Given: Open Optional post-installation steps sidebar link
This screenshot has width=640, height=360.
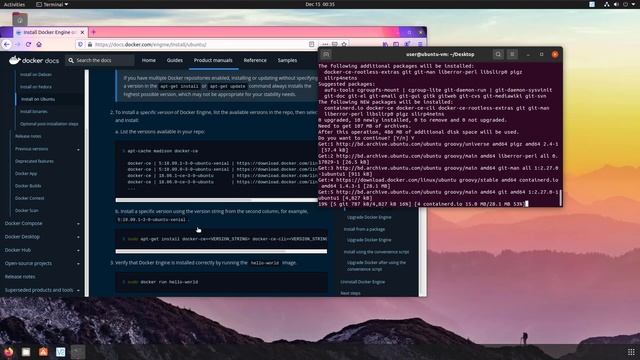Looking at the screenshot, I should pyautogui.click(x=49, y=124).
